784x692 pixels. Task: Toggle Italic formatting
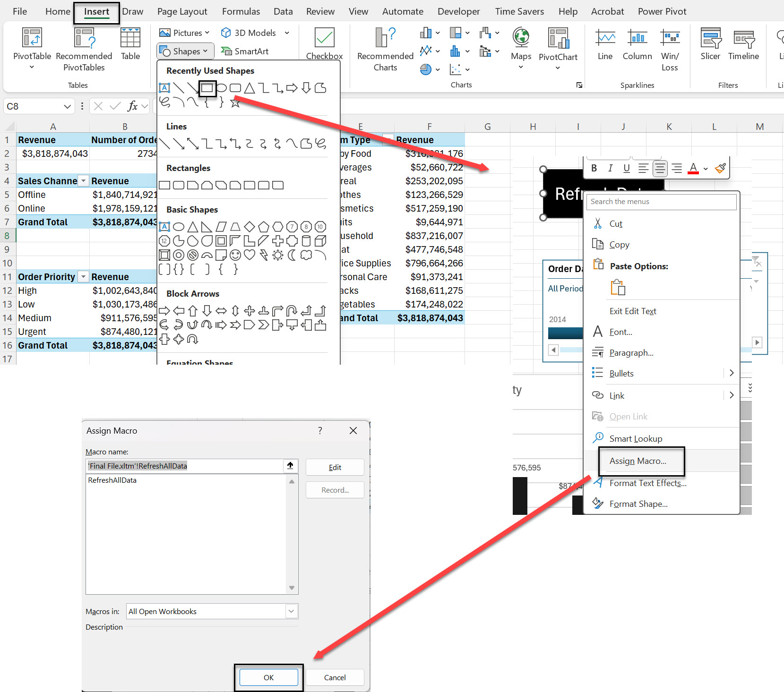(610, 168)
